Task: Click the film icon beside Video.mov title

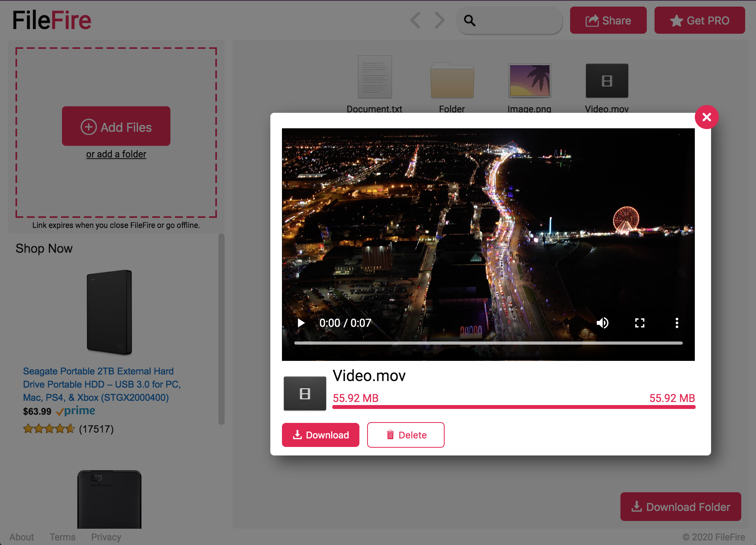Action: click(x=305, y=393)
